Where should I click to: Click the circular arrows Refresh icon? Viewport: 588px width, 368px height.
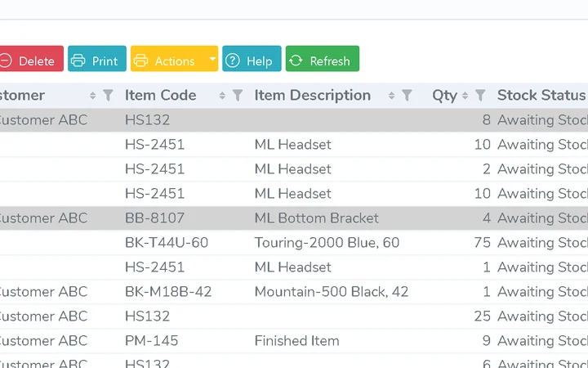[x=296, y=60]
